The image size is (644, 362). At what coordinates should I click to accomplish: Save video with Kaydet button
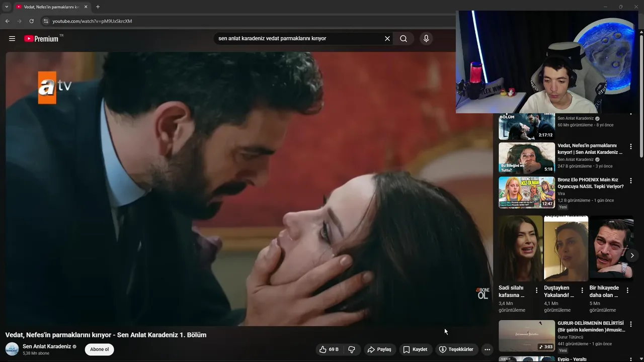(415, 349)
